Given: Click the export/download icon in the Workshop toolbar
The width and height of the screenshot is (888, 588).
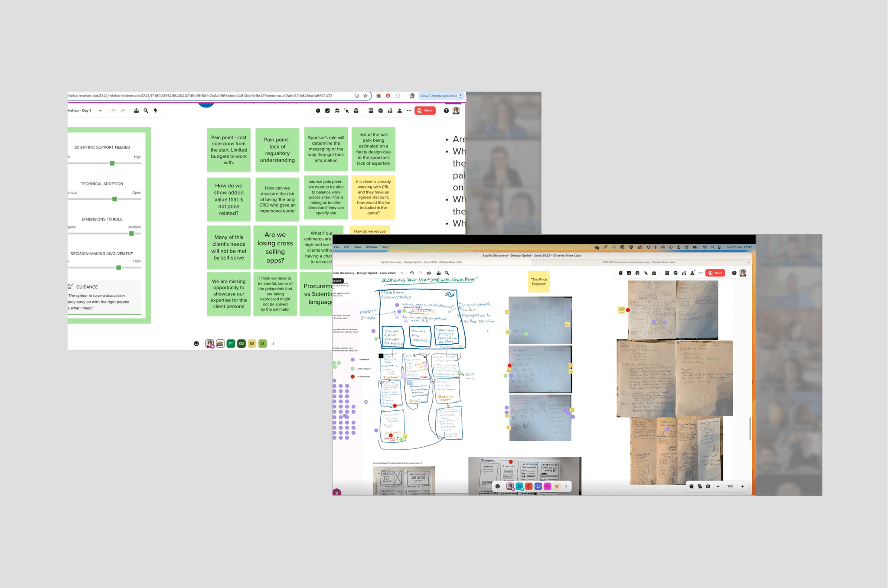Looking at the screenshot, I should (136, 110).
